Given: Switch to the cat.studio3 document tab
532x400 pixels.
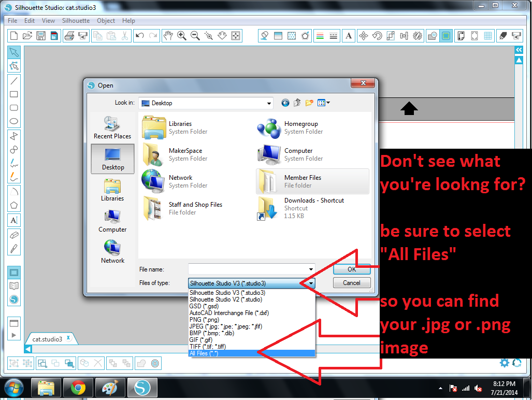Looking at the screenshot, I should [x=48, y=339].
